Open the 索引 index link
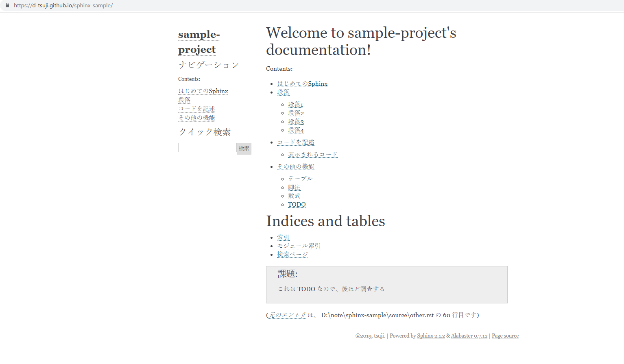624x364 pixels. tap(283, 237)
